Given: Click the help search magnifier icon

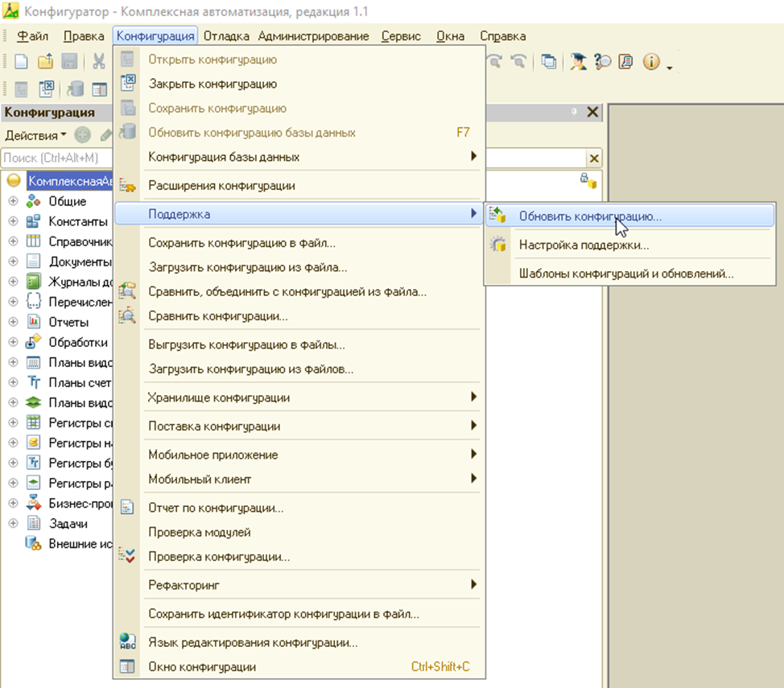Looking at the screenshot, I should [x=602, y=62].
